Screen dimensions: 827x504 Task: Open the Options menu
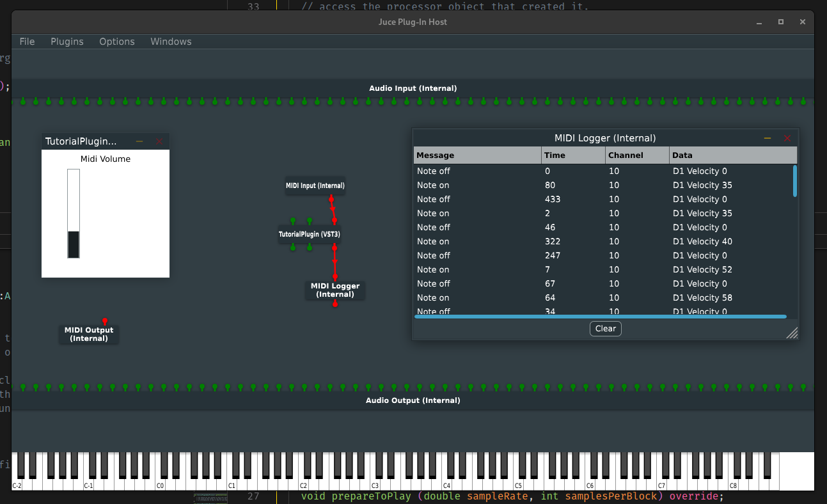[117, 42]
